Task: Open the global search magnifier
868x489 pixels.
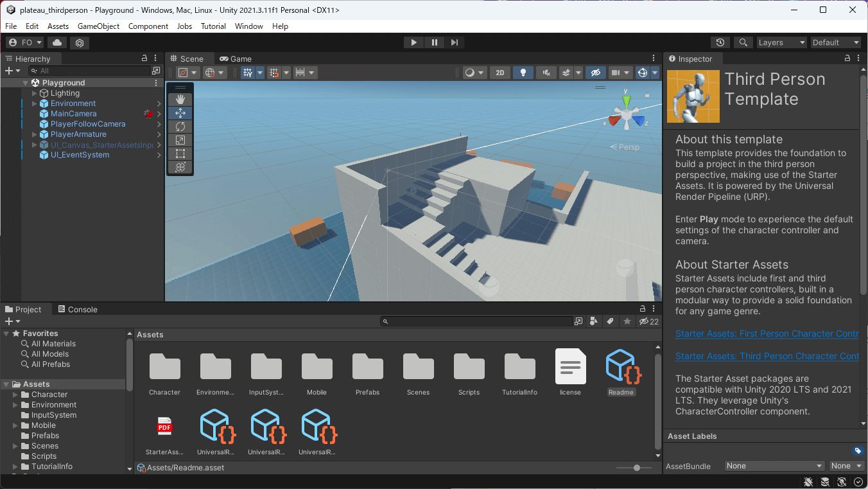Action: click(743, 42)
